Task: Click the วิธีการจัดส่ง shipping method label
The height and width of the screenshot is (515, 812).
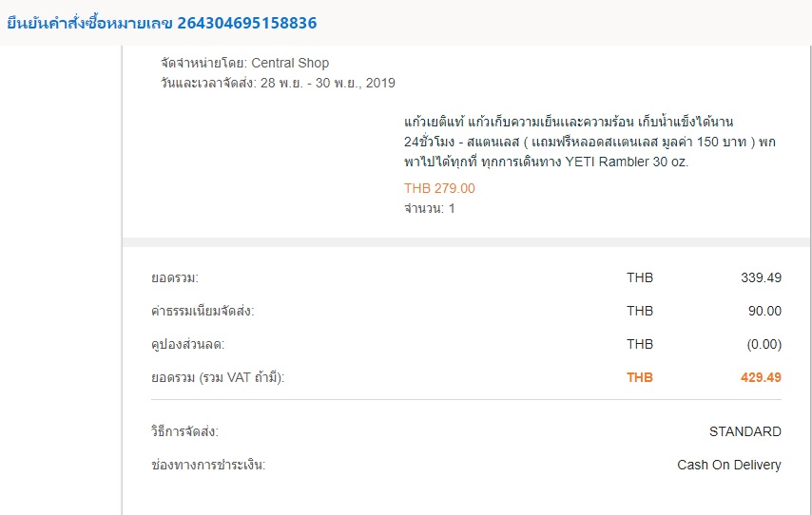Action: [x=184, y=431]
